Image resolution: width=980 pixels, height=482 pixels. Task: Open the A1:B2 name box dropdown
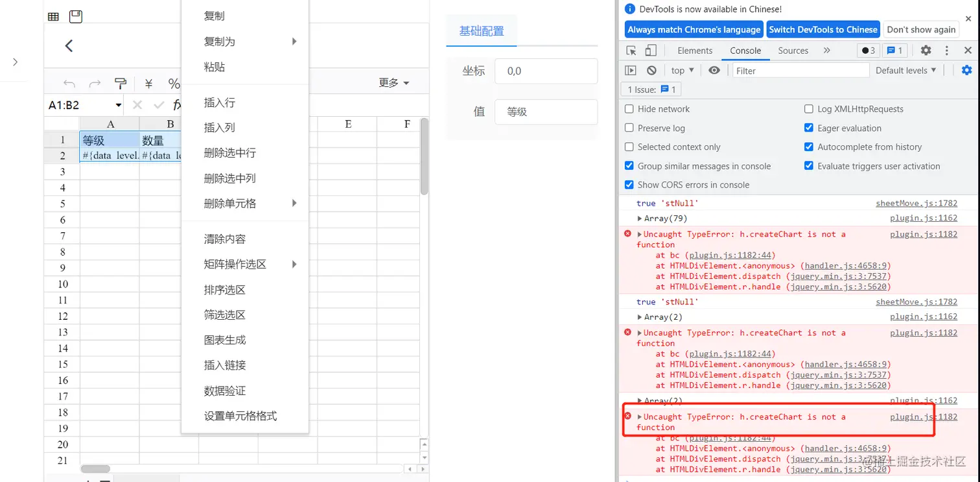[119, 105]
